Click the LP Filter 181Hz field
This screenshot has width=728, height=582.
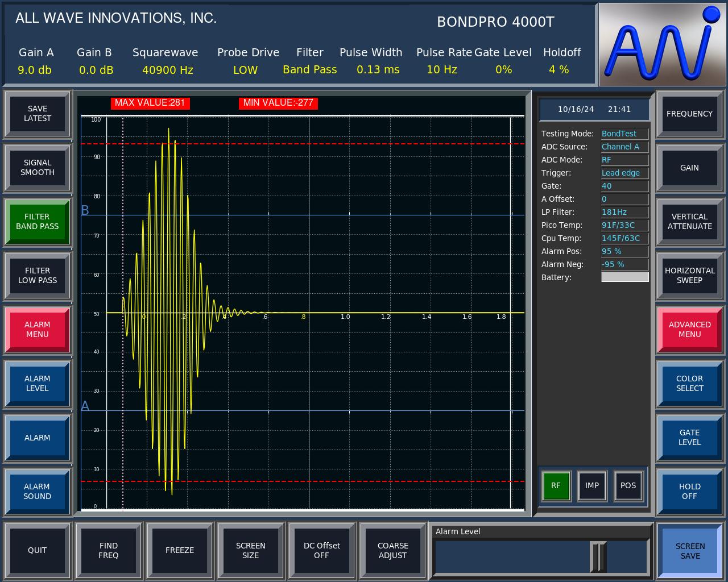(624, 213)
